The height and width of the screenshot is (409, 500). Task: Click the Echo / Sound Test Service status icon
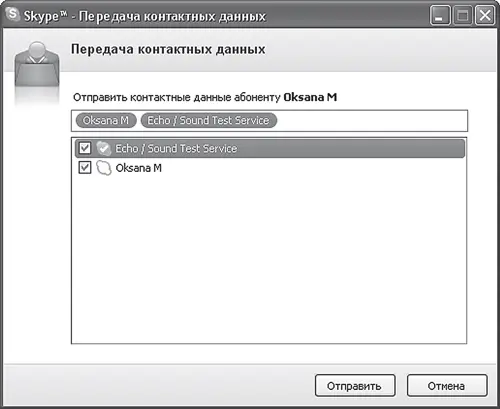coord(104,148)
